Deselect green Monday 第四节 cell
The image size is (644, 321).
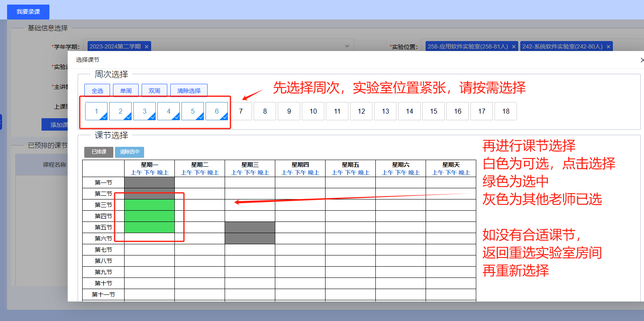coord(149,216)
